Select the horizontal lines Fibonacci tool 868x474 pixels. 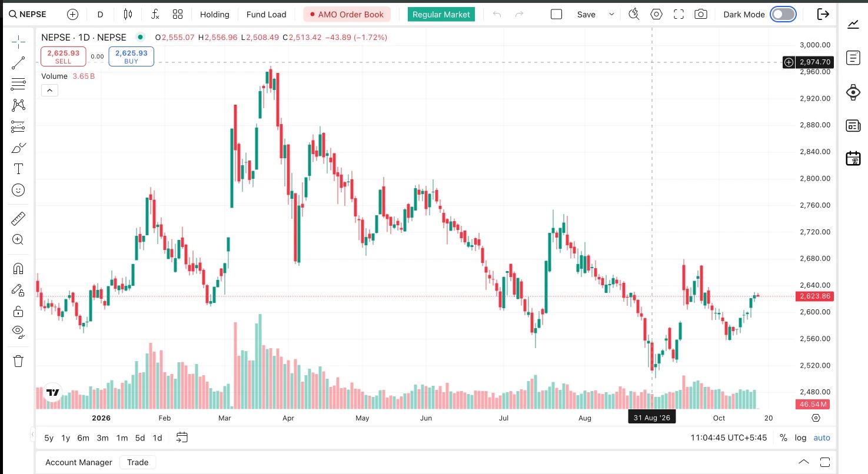point(18,84)
